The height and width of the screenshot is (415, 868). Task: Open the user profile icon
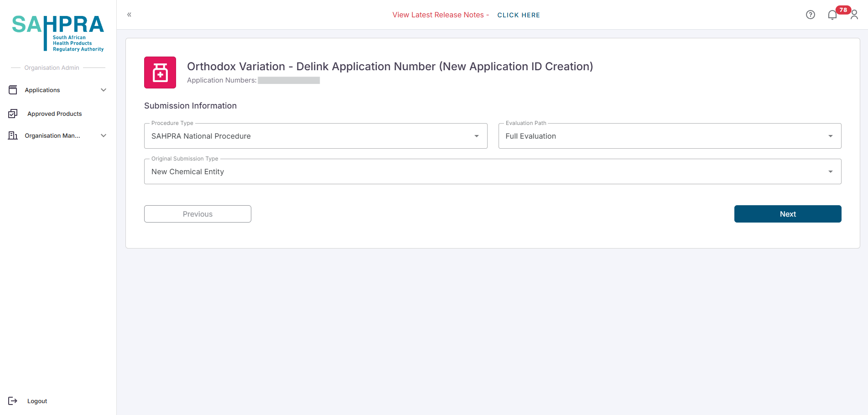854,15
